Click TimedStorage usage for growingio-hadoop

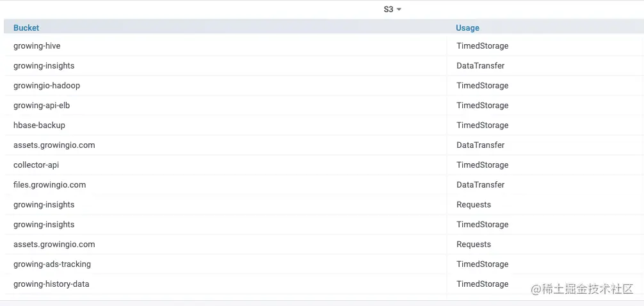coord(483,85)
